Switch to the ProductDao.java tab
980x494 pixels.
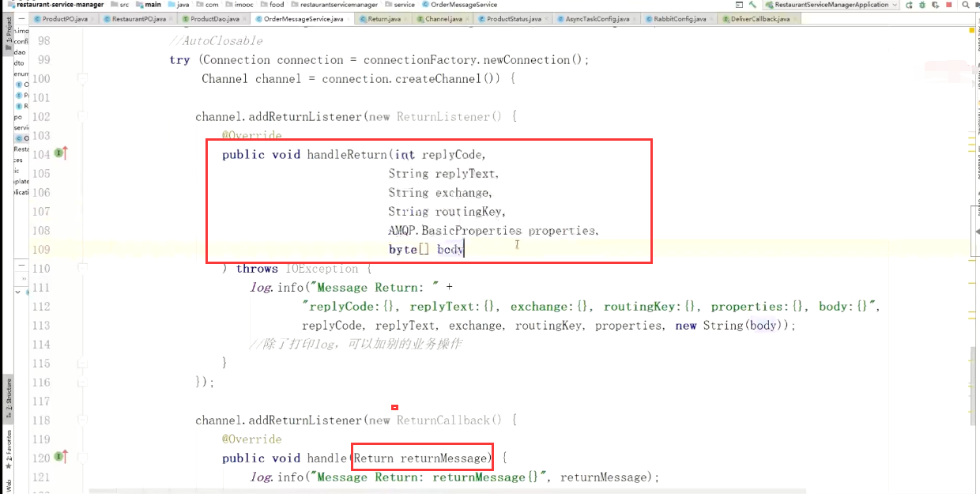(214, 18)
